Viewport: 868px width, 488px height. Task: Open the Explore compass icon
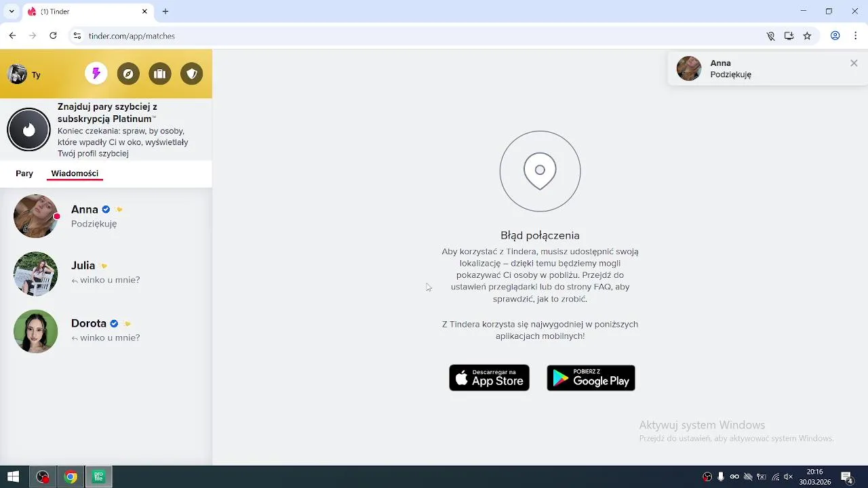coord(128,73)
